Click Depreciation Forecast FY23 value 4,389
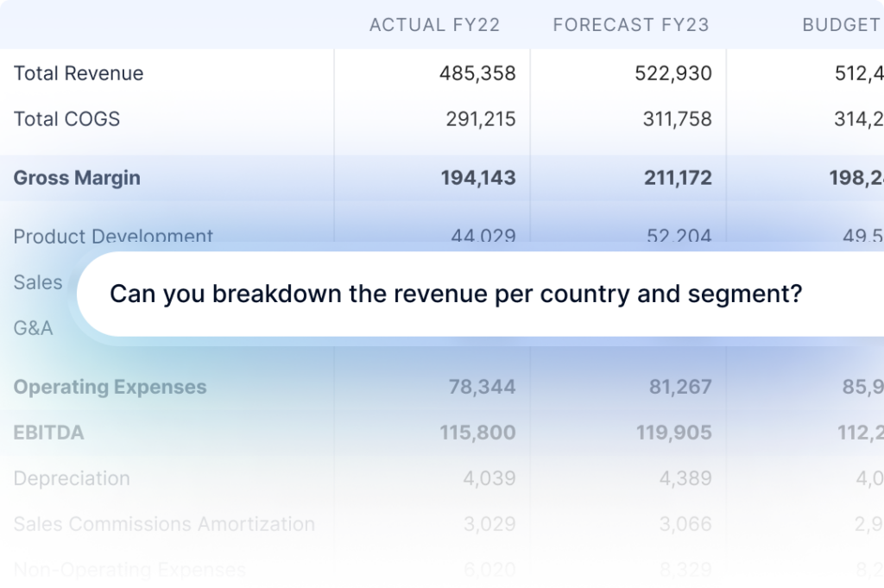Screen dimensions: 884x588 tap(687, 478)
